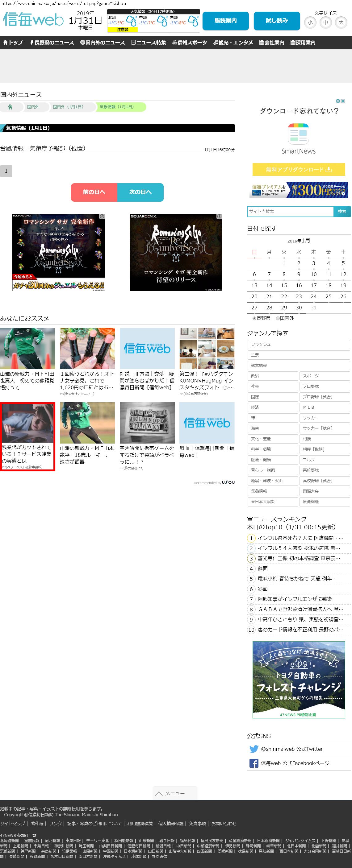The width and height of the screenshot is (352, 868).
Task: Open 気象情報 genre
Action: pos(273,491)
